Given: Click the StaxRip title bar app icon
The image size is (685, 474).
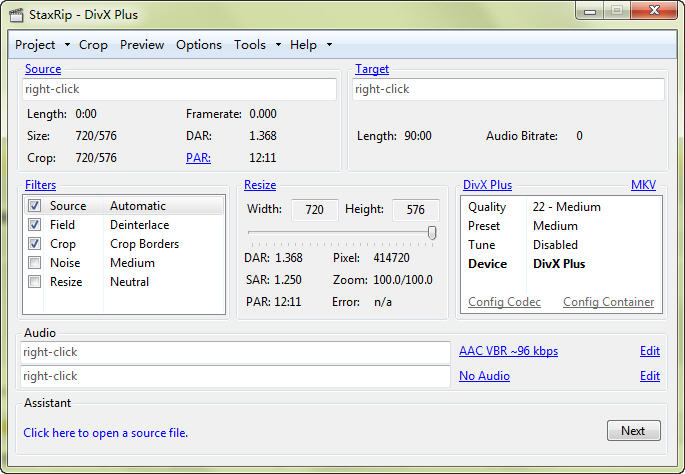Looking at the screenshot, I should pyautogui.click(x=16, y=15).
